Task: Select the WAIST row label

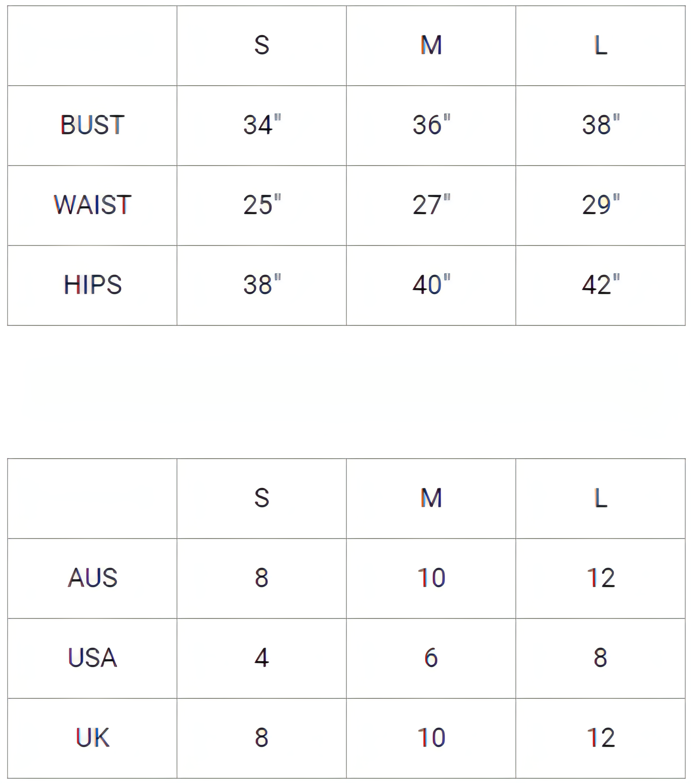Action: (x=92, y=205)
